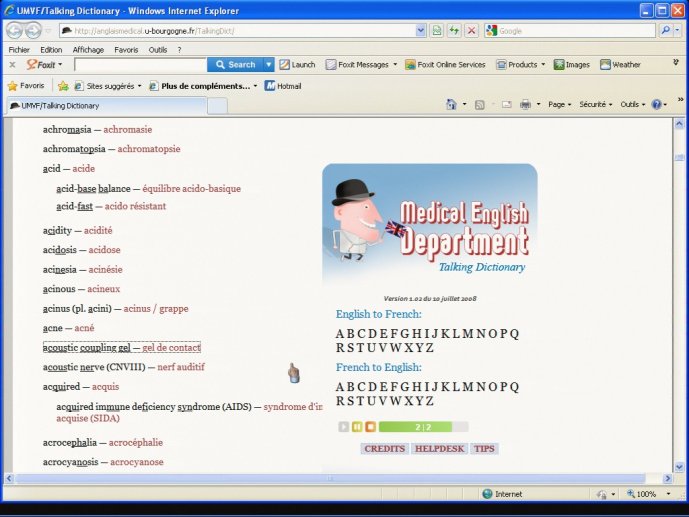Click the vertical scrollbar down arrow

pyautogui.click(x=679, y=467)
